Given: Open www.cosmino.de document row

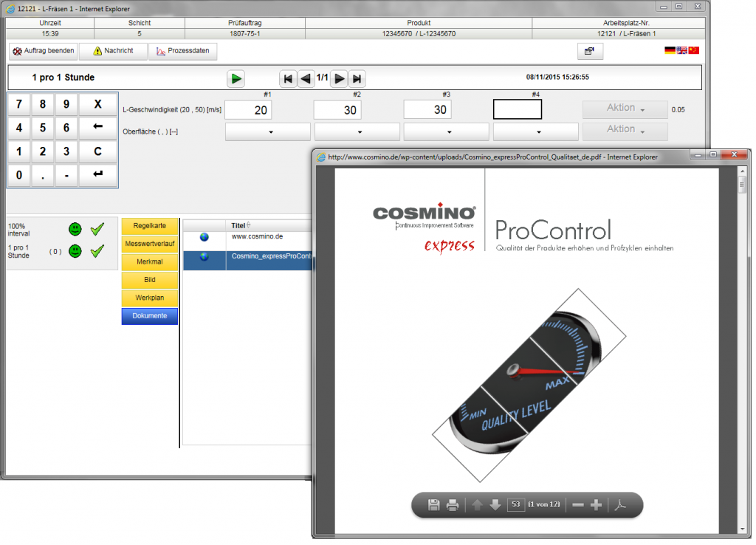Looking at the screenshot, I should point(248,240).
